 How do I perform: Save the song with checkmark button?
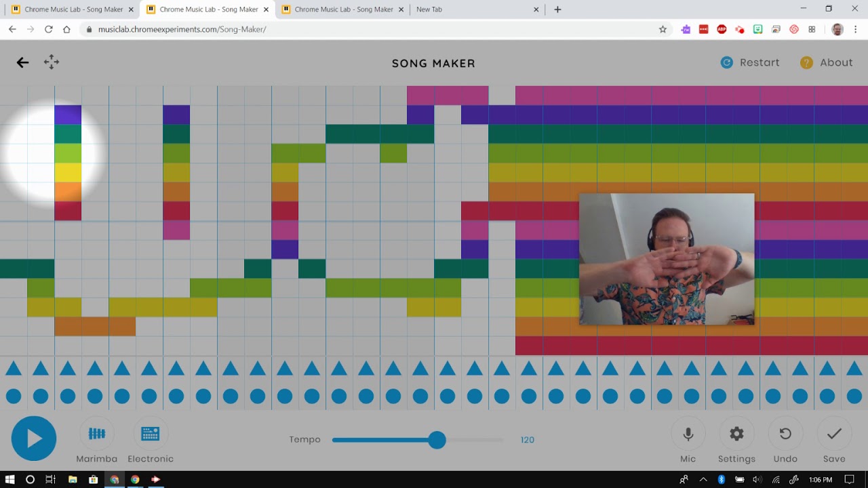(x=834, y=434)
